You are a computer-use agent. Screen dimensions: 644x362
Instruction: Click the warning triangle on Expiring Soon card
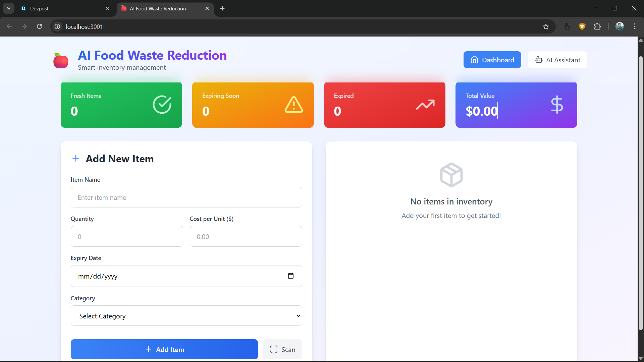(x=293, y=105)
